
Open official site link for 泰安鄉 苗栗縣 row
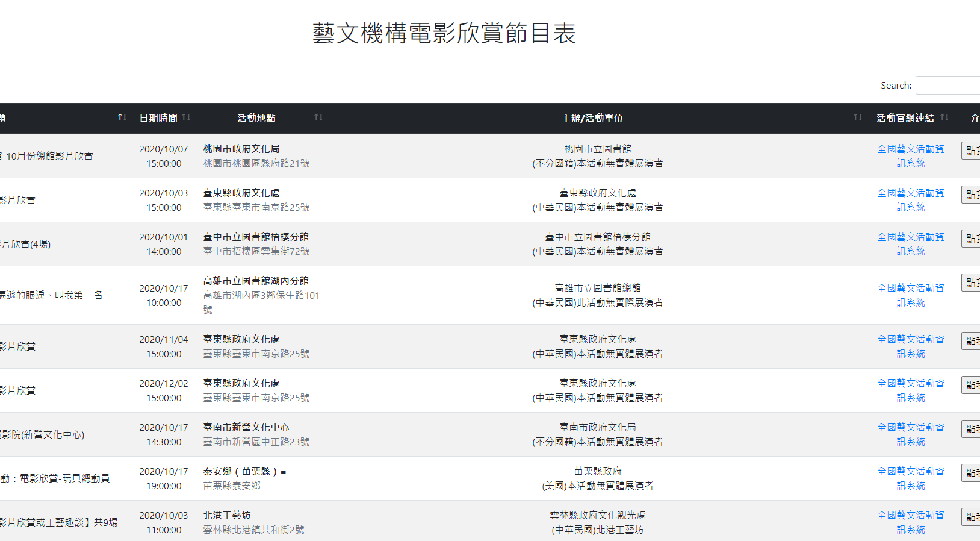(x=910, y=478)
